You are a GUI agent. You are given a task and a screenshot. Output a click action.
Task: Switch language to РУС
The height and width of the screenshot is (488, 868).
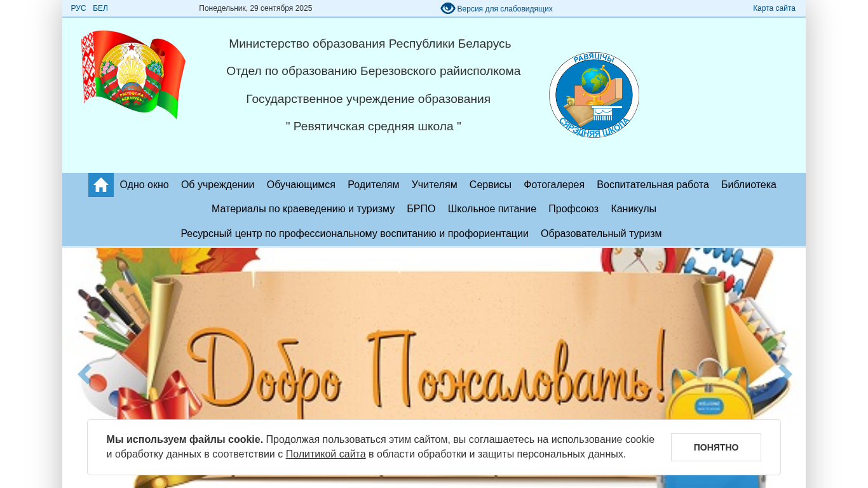click(79, 8)
